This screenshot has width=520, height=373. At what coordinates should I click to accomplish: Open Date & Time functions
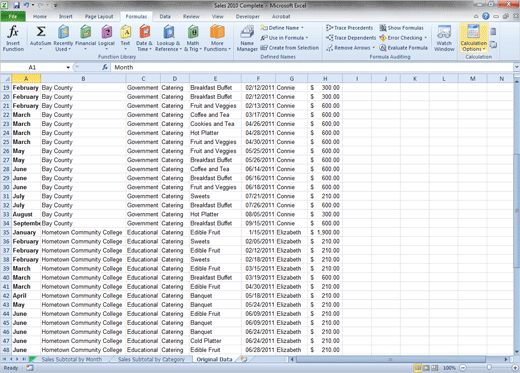144,38
